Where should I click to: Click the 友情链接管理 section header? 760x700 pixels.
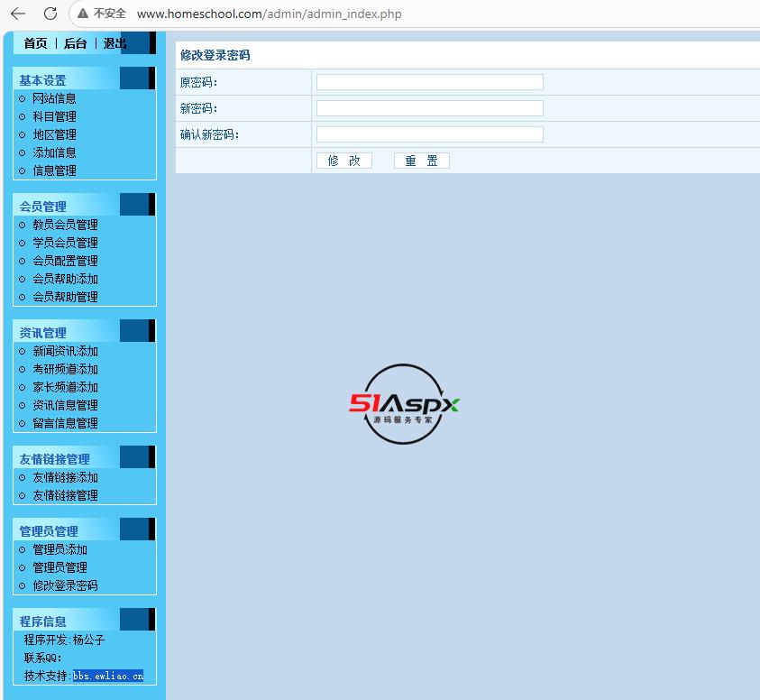coord(54,459)
